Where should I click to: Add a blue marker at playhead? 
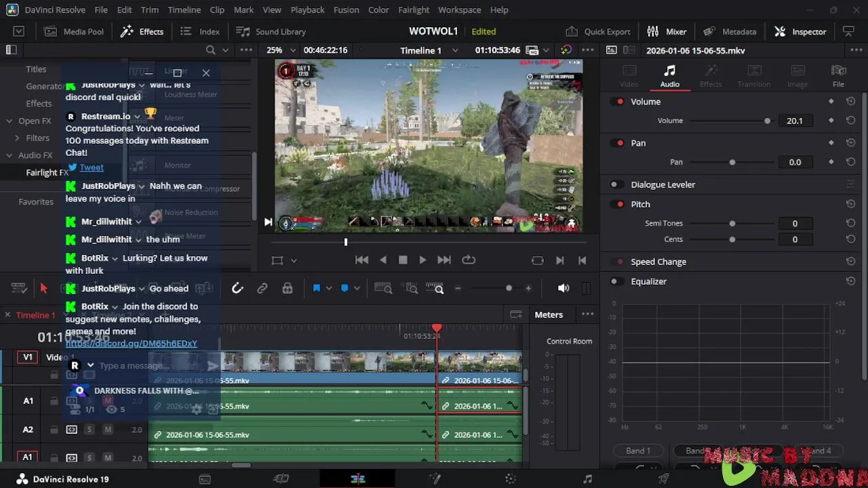[344, 288]
